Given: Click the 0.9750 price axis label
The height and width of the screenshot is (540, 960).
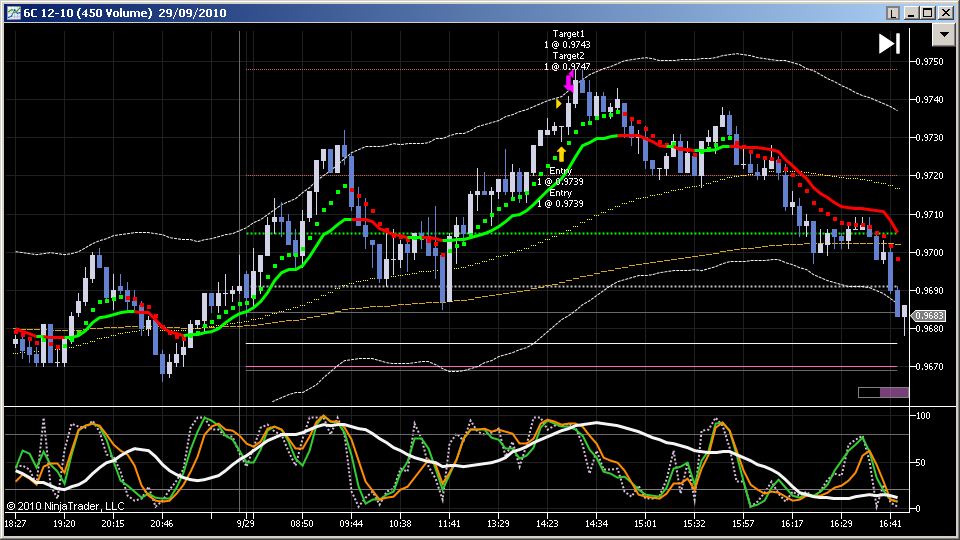Looking at the screenshot, I should tap(929, 61).
